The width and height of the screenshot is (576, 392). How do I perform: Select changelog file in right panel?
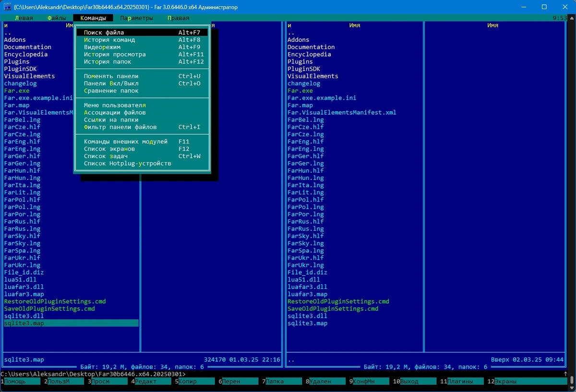(x=304, y=83)
